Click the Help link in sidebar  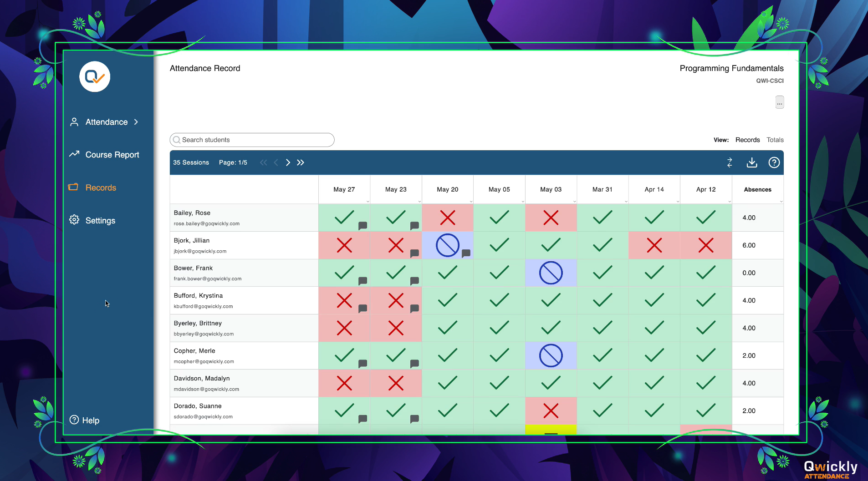tap(90, 420)
